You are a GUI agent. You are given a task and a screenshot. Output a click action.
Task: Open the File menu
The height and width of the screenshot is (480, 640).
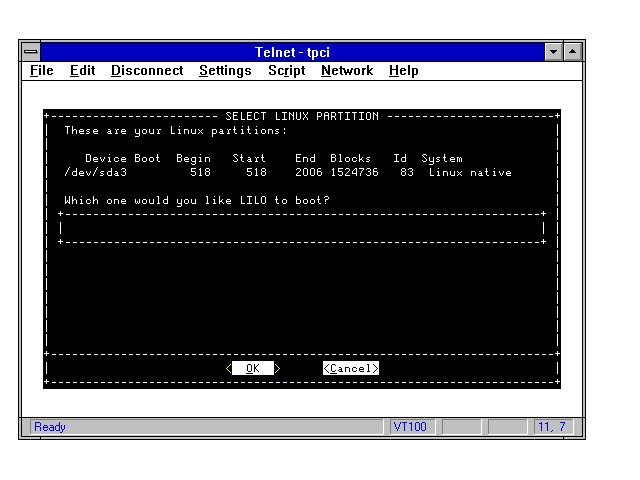coord(41,71)
